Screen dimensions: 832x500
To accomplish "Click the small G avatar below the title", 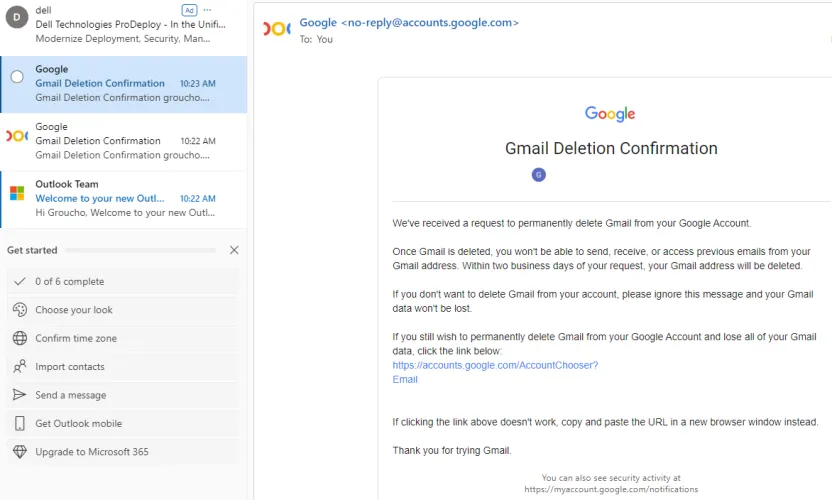I will (539, 174).
